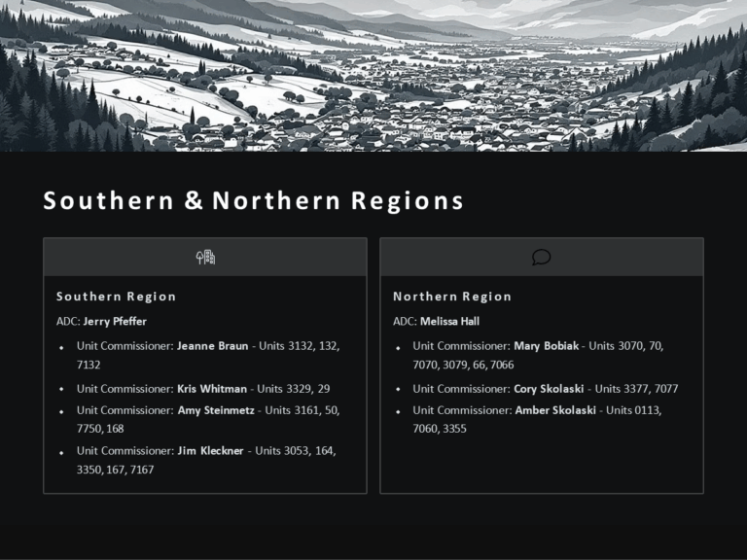Click the bullet beside Jeanne Braun
This screenshot has width=747, height=560.
(61, 347)
